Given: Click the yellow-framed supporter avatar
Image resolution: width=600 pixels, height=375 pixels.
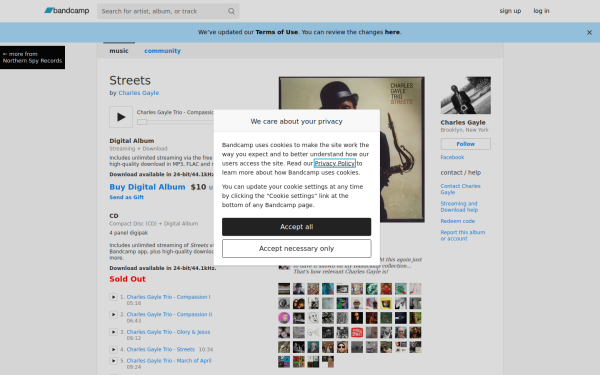Looking at the screenshot, I should point(386,303).
